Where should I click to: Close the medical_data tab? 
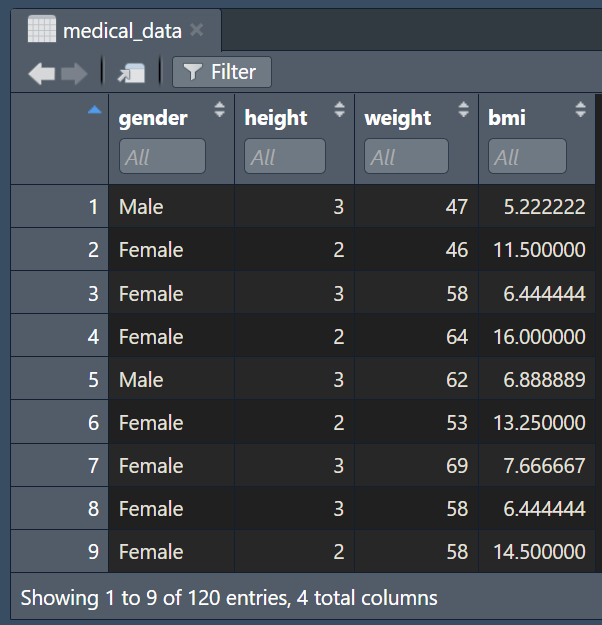pos(197,30)
